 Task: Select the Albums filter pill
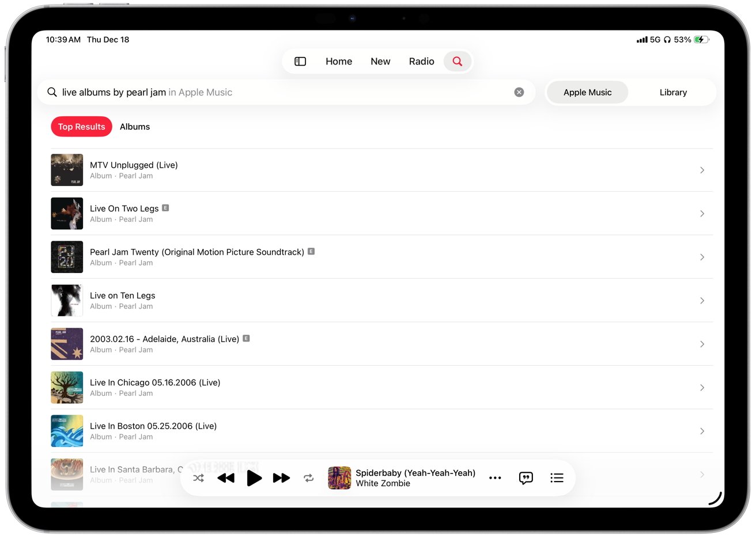tap(135, 127)
